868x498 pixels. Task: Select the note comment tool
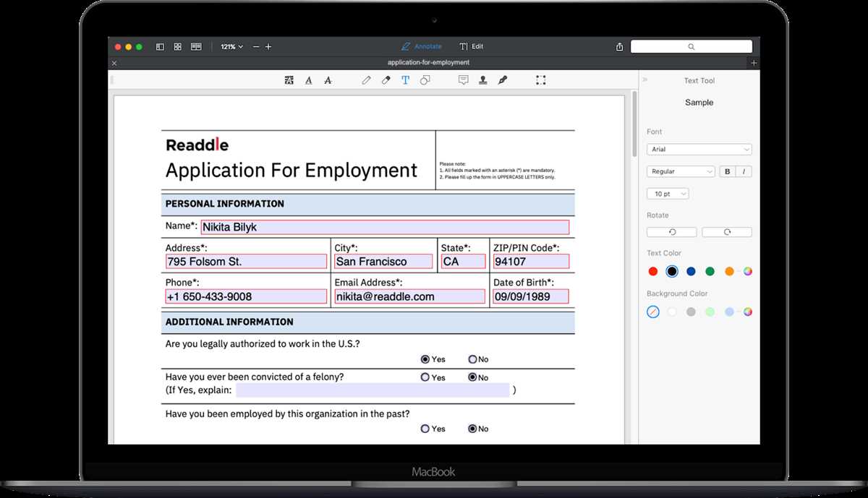(463, 80)
